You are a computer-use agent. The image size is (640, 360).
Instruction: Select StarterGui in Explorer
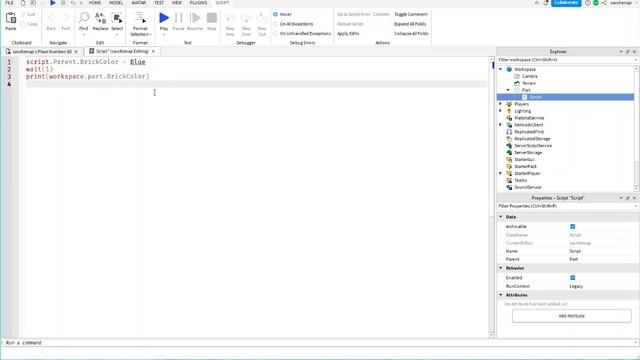pyautogui.click(x=524, y=160)
